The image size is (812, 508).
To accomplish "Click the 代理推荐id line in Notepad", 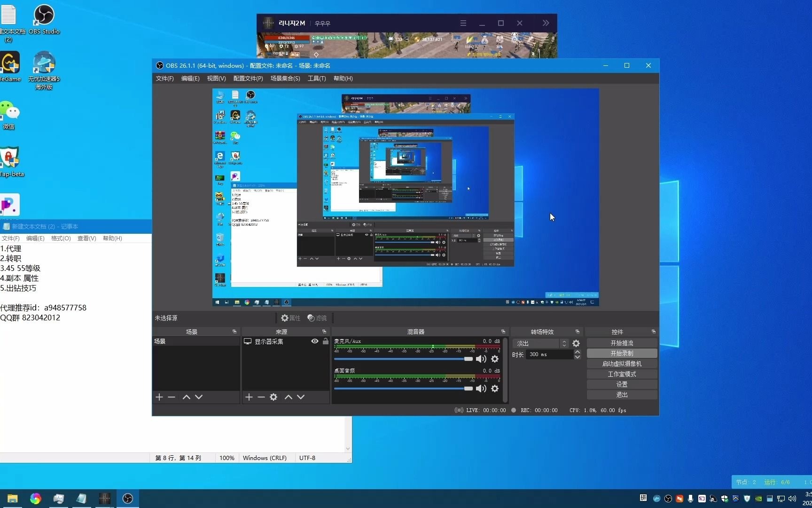I will pos(43,308).
